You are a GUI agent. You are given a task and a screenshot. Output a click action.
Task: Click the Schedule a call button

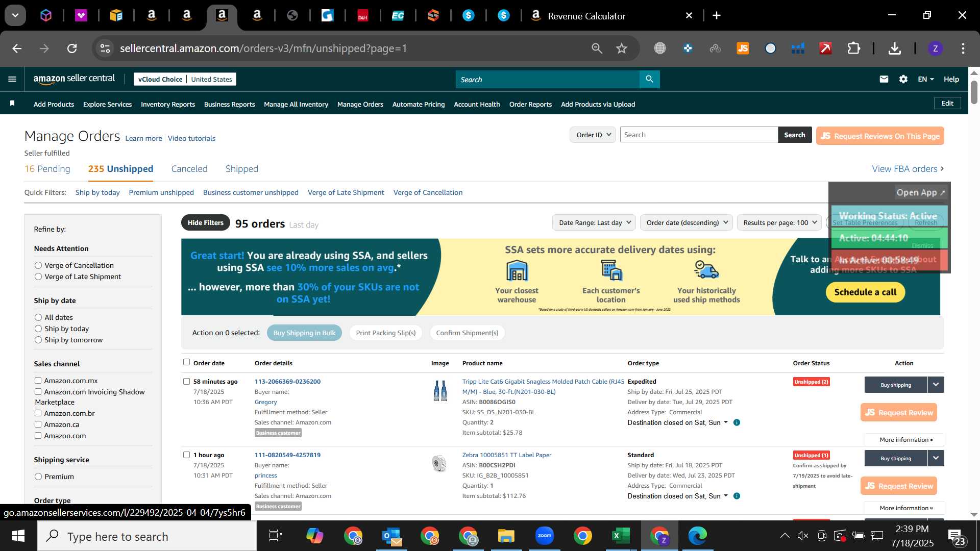pos(865,292)
